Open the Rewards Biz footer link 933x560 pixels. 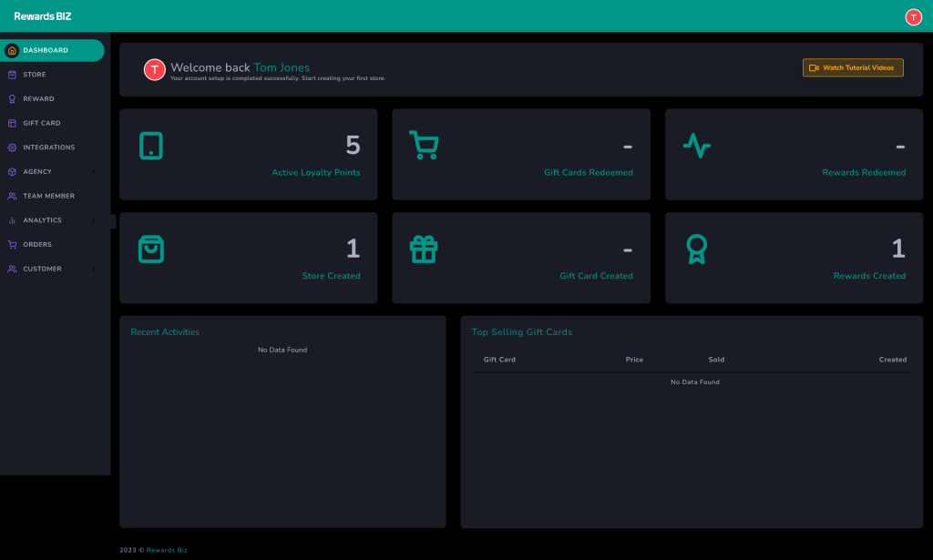[167, 550]
